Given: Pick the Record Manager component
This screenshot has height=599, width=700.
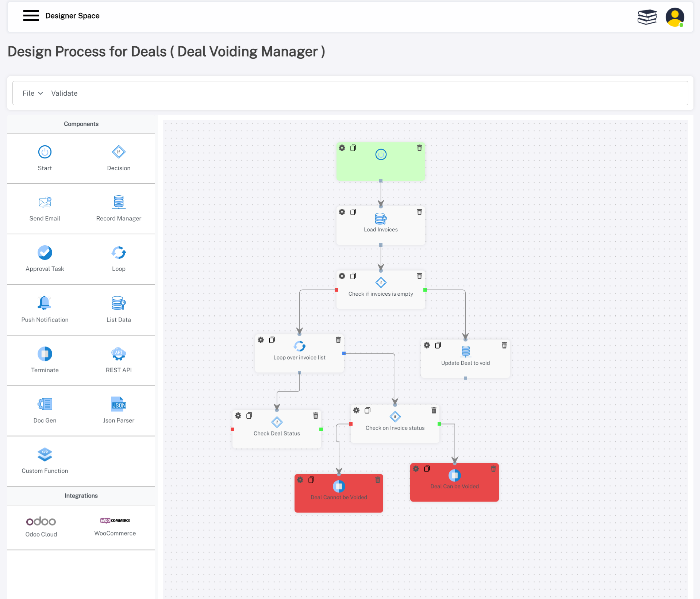Looking at the screenshot, I should (x=119, y=203).
